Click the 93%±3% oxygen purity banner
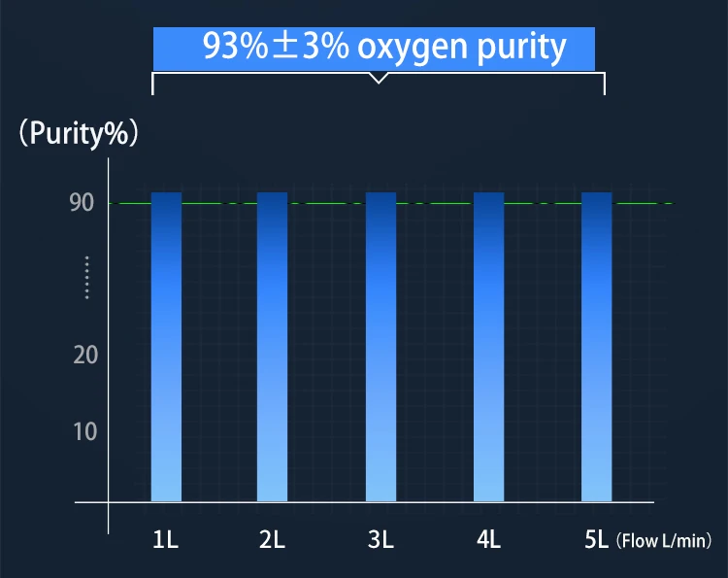Image resolution: width=728 pixels, height=578 pixels. [374, 49]
